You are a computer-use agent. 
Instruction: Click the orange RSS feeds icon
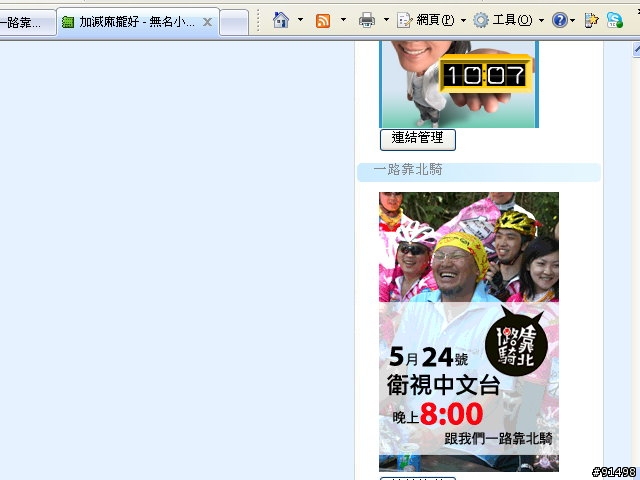(323, 20)
